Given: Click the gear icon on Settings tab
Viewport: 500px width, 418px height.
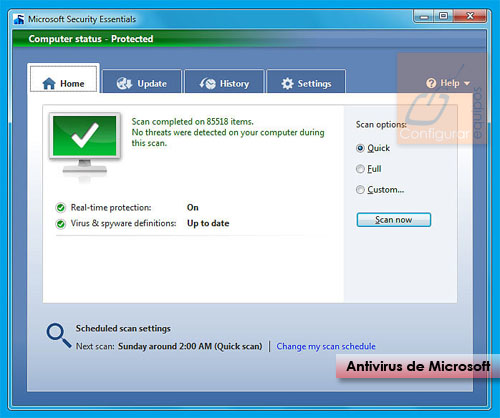Looking at the screenshot, I should coord(287,83).
